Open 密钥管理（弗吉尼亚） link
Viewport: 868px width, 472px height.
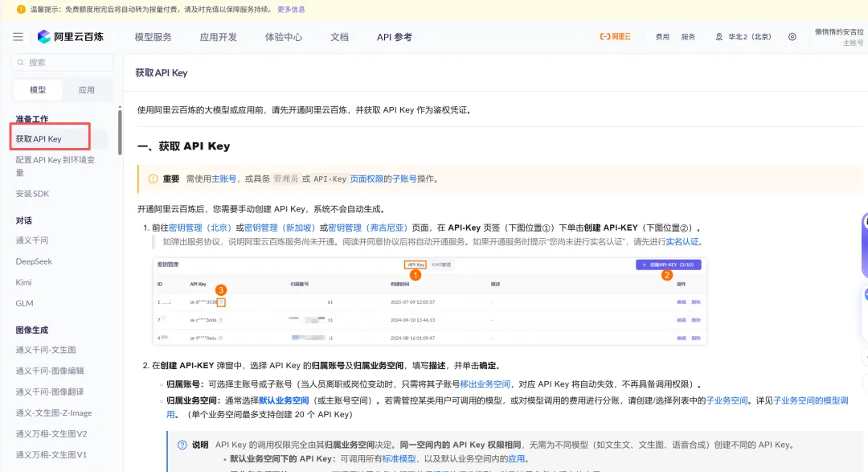click(x=367, y=228)
